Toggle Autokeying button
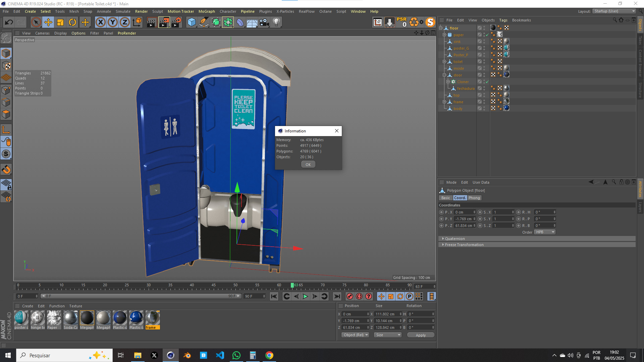 [359, 296]
